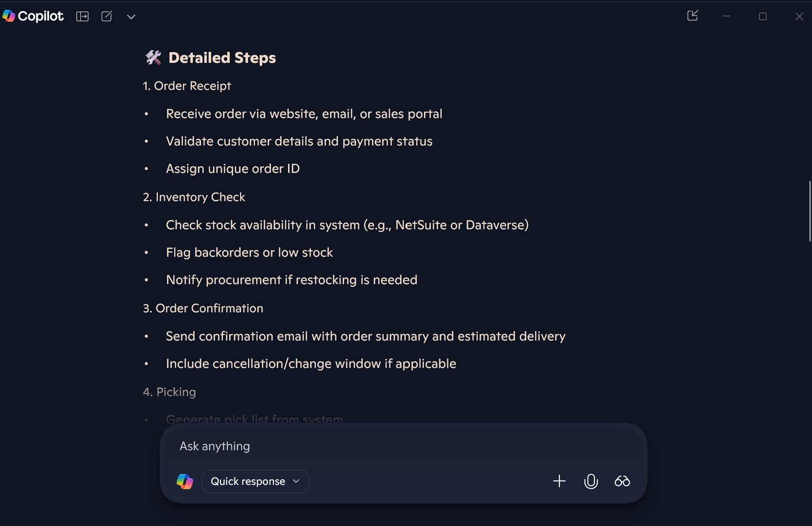
Task: Minimize the Copilot window
Action: pyautogui.click(x=726, y=16)
